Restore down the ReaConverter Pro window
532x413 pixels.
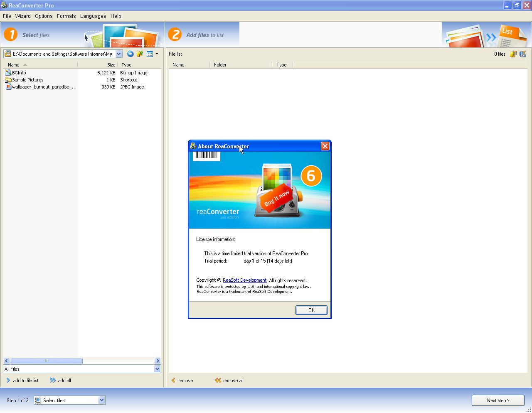tap(517, 5)
